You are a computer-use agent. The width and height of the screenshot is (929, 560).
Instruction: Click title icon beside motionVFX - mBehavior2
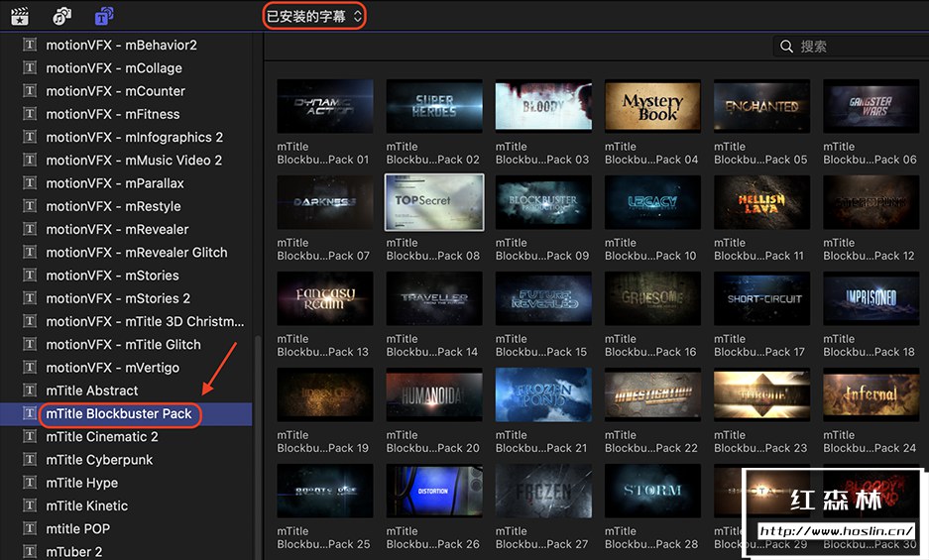30,45
